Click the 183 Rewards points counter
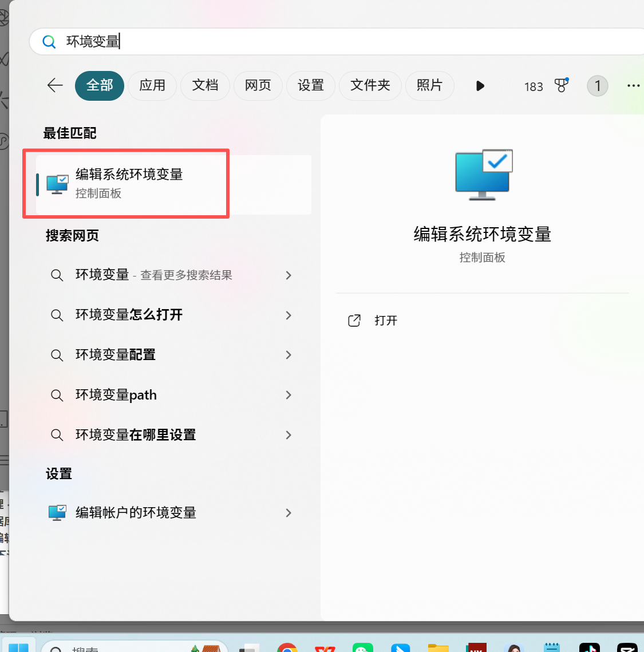 tap(533, 86)
